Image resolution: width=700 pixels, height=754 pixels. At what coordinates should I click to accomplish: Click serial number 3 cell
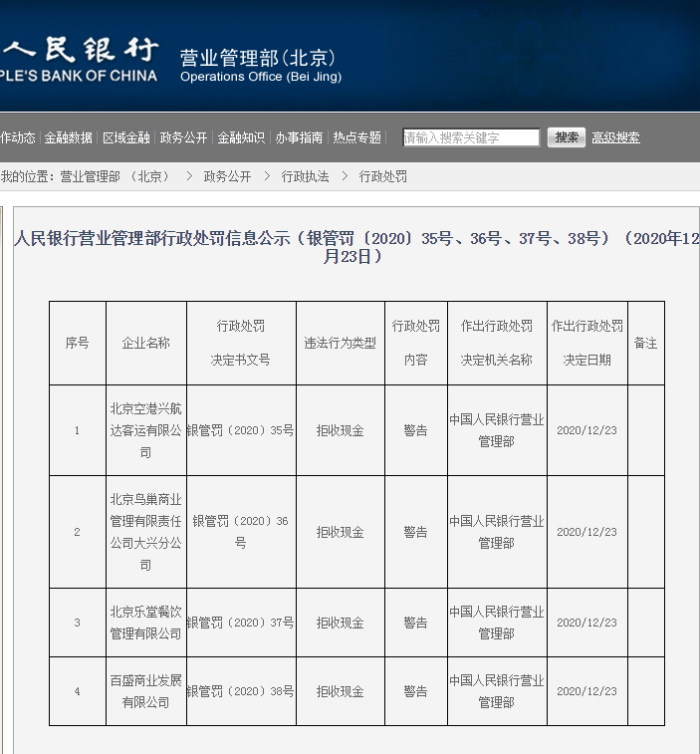pos(78,623)
